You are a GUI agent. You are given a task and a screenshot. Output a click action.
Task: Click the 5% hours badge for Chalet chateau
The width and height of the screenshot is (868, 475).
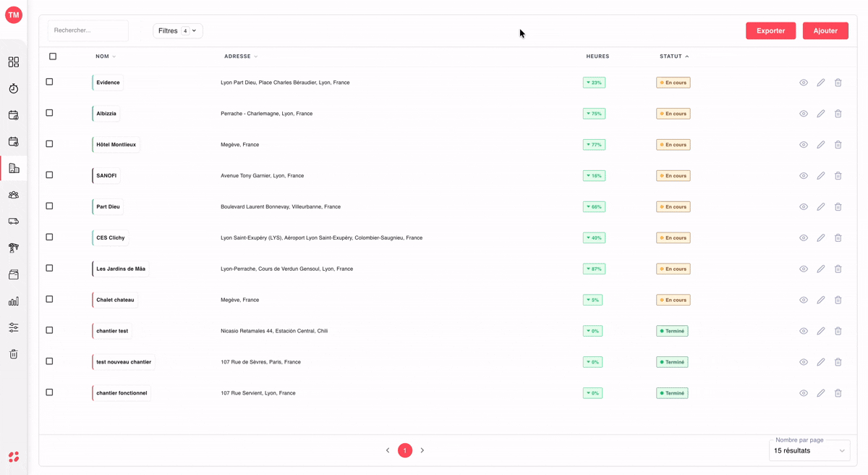592,300
